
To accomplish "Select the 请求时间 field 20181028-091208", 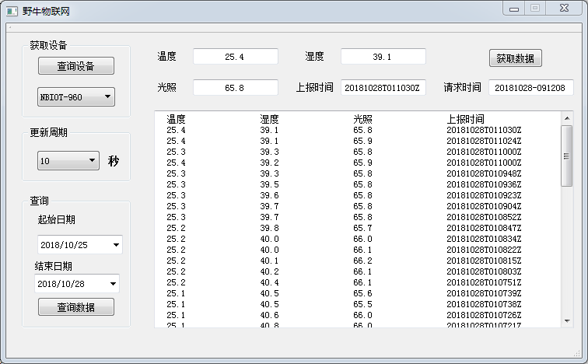I will tap(531, 88).
